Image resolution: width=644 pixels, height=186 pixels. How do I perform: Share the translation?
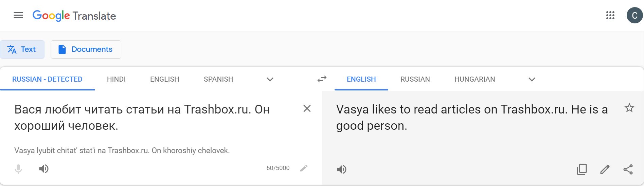[x=628, y=169]
